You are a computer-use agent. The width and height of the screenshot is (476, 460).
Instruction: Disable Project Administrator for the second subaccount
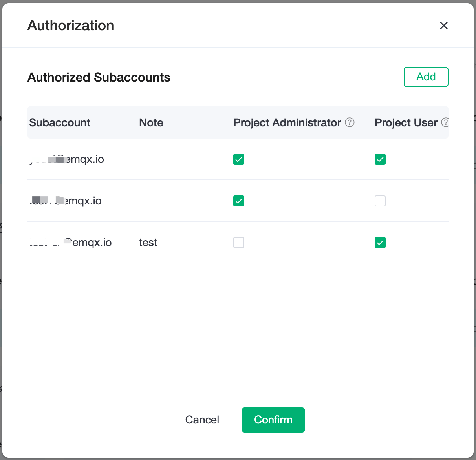(x=239, y=201)
